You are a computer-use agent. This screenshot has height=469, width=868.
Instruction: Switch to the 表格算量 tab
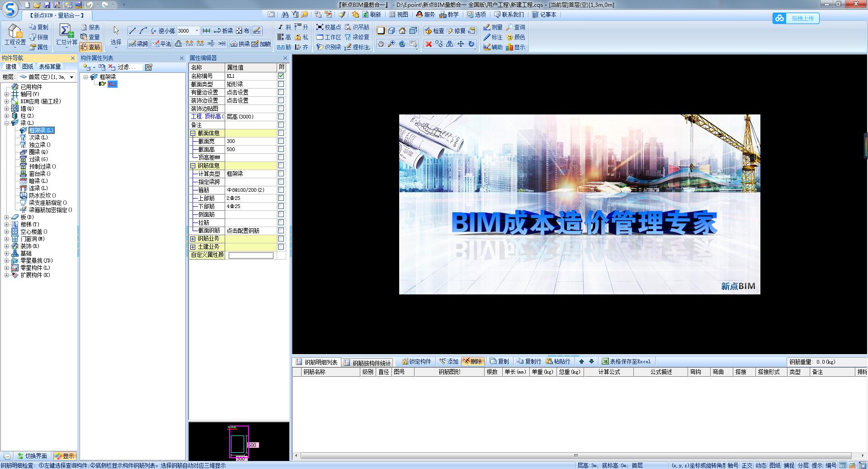pos(50,66)
